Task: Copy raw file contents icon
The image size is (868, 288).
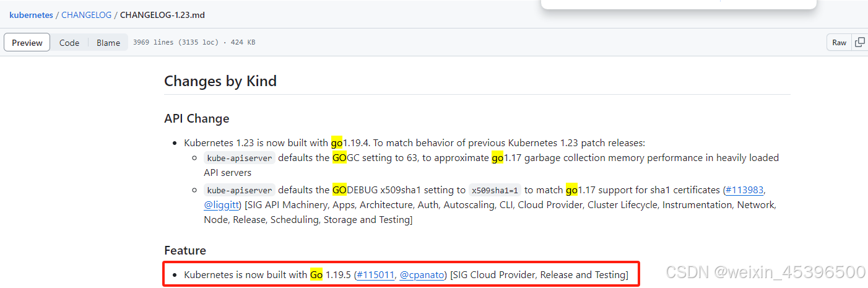Action: click(x=859, y=42)
